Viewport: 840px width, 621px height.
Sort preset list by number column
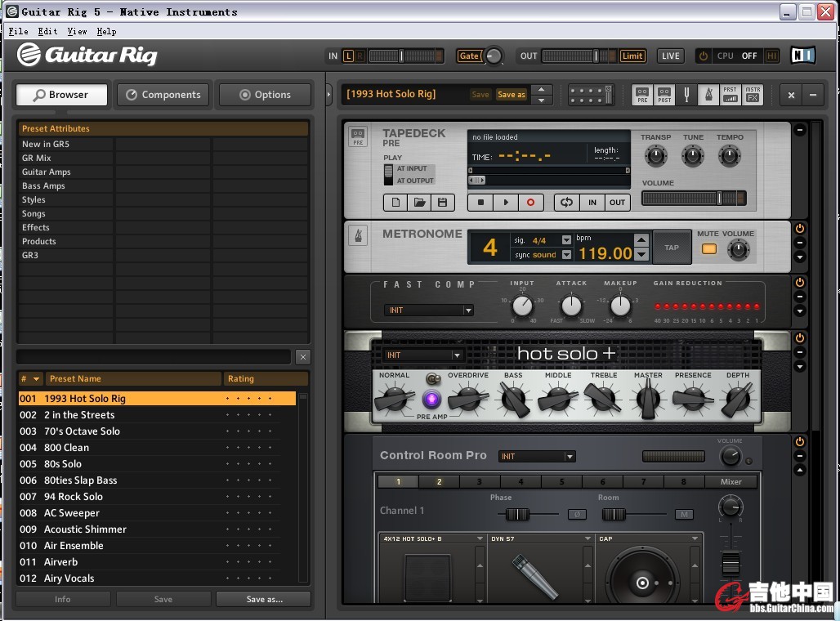click(30, 379)
